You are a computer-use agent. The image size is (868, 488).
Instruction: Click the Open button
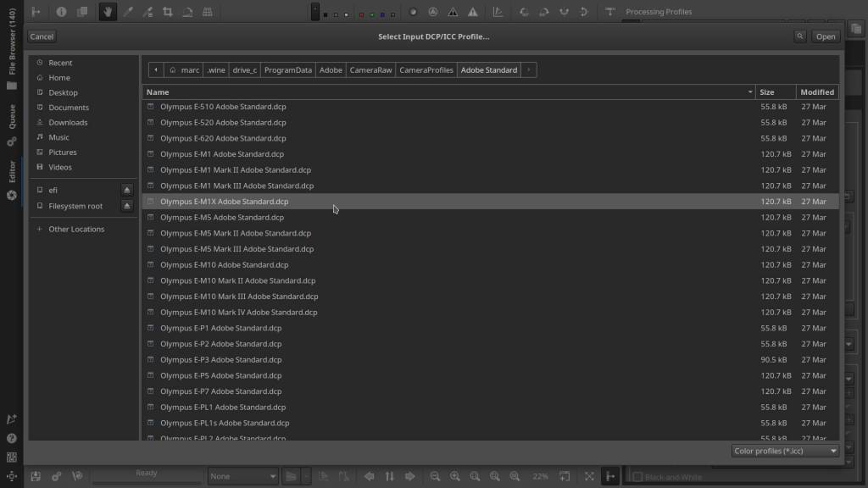(x=826, y=36)
